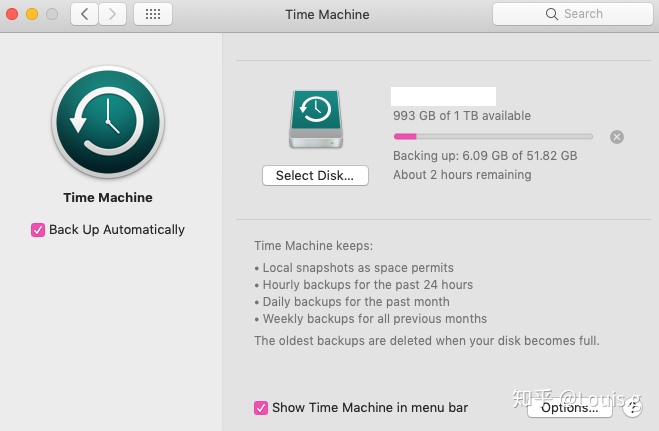Image resolution: width=659 pixels, height=431 pixels.
Task: Click the redacted backup disk name
Action: (x=443, y=96)
